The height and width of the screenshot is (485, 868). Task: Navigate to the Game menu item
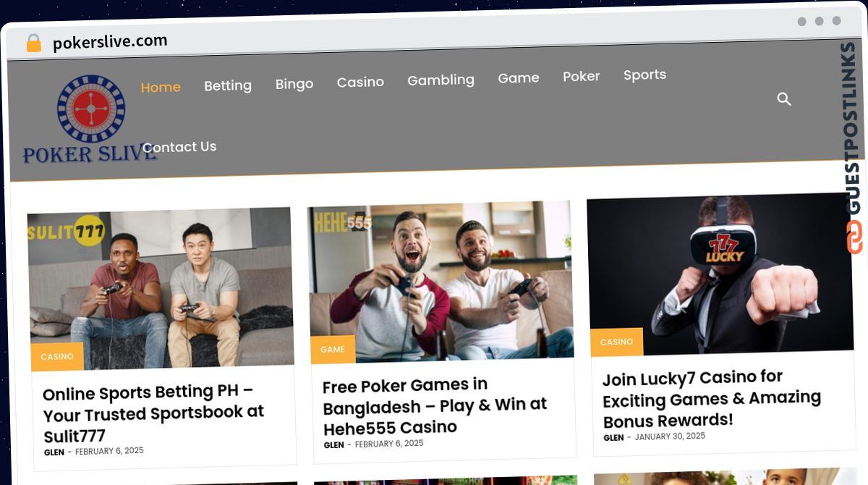(x=519, y=77)
